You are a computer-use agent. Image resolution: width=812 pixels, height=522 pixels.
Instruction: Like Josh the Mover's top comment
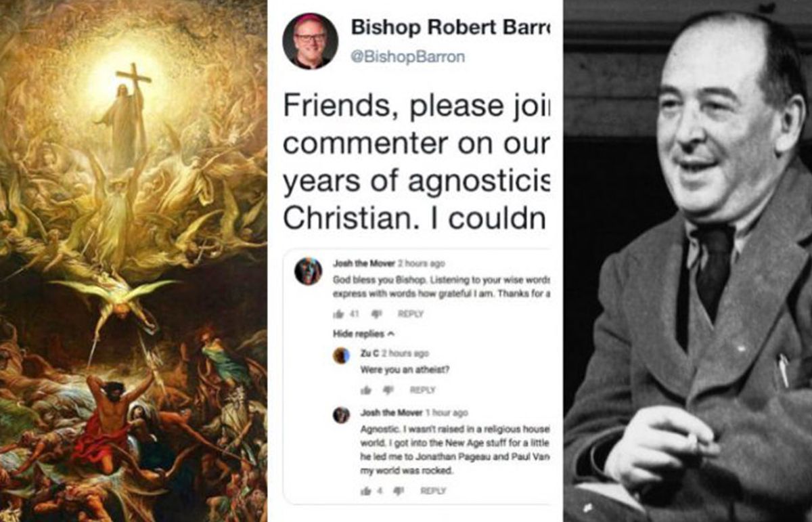tap(338, 313)
